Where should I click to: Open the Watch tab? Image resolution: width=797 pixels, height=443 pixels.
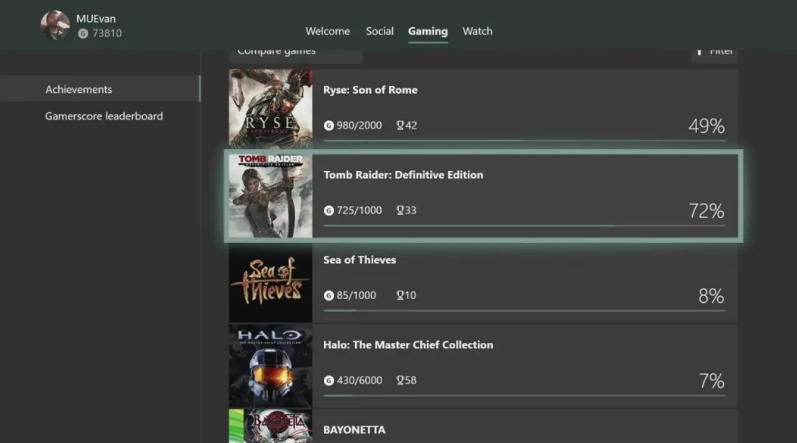[477, 31]
